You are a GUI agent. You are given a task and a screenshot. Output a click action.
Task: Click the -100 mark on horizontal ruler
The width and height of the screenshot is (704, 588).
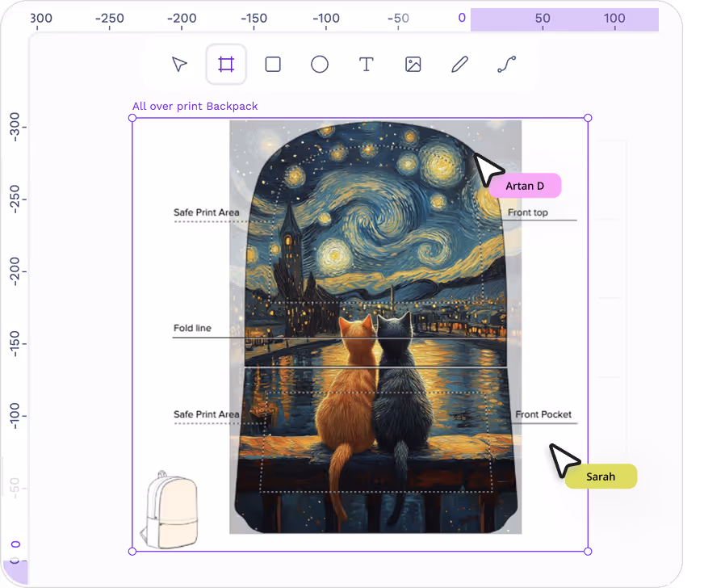pos(326,18)
